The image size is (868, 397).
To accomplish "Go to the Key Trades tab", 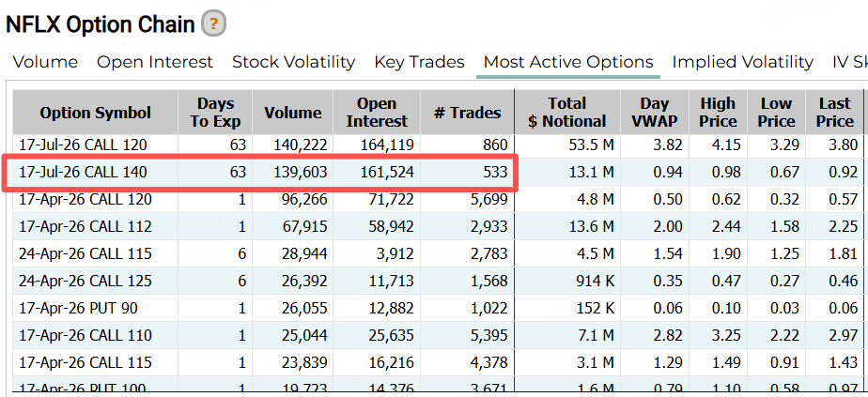I will 419,62.
